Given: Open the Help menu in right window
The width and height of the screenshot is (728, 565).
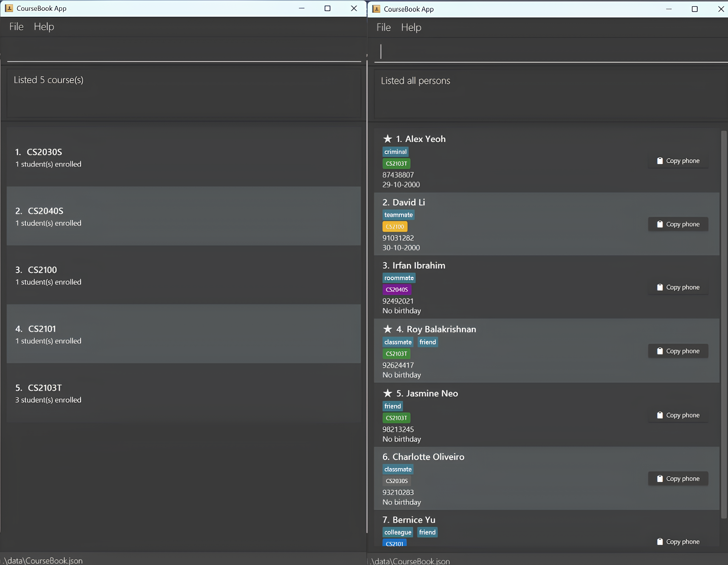Looking at the screenshot, I should click(x=411, y=27).
